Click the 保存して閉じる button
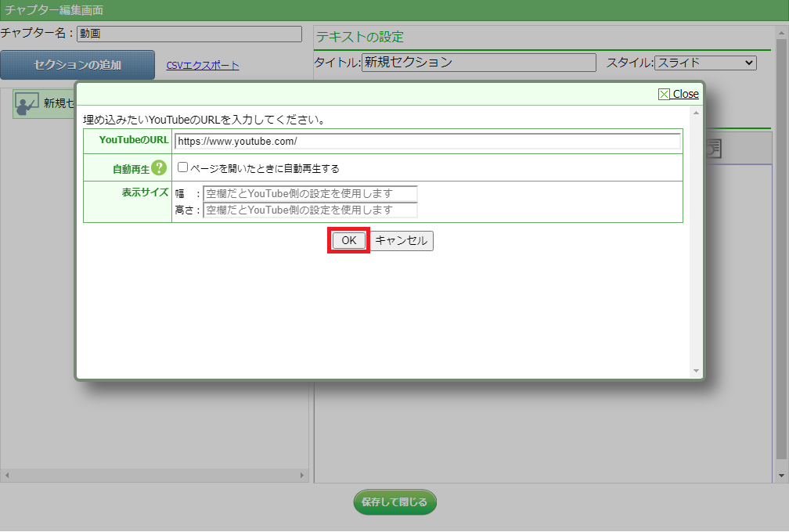Viewport: 789px width, 532px height. click(394, 502)
